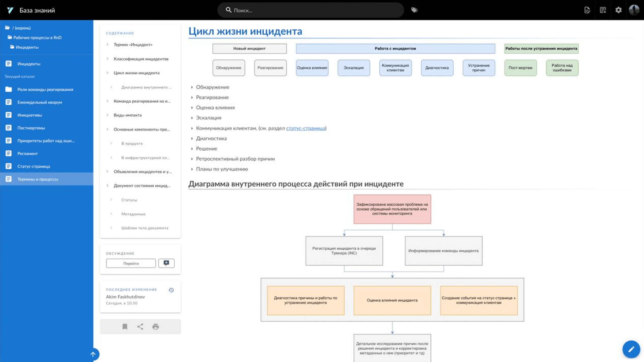The width and height of the screenshot is (644, 362).
Task: Open settings gear icon
Action: pos(618,10)
